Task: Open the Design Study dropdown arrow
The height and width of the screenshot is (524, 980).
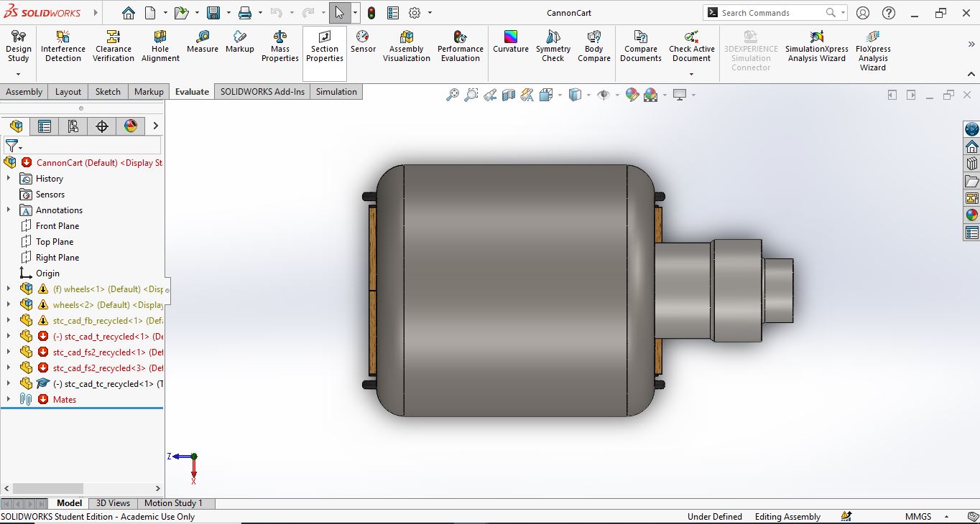Action: point(18,74)
